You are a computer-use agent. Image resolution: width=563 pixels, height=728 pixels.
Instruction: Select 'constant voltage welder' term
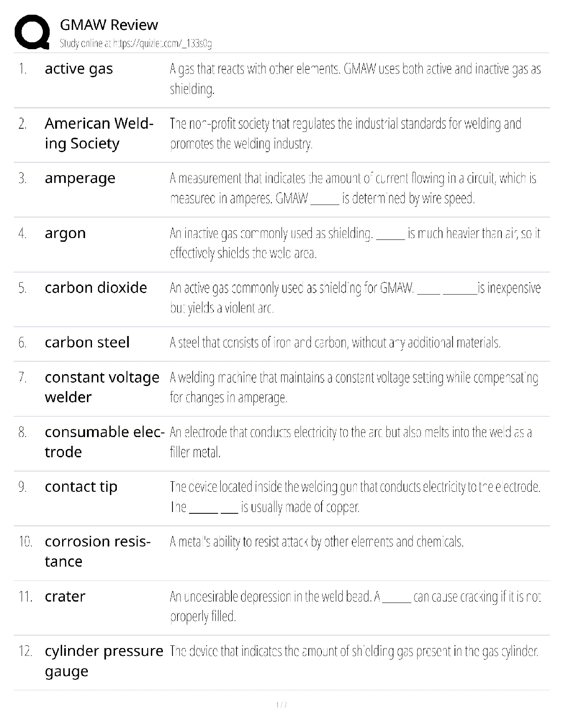click(x=102, y=387)
